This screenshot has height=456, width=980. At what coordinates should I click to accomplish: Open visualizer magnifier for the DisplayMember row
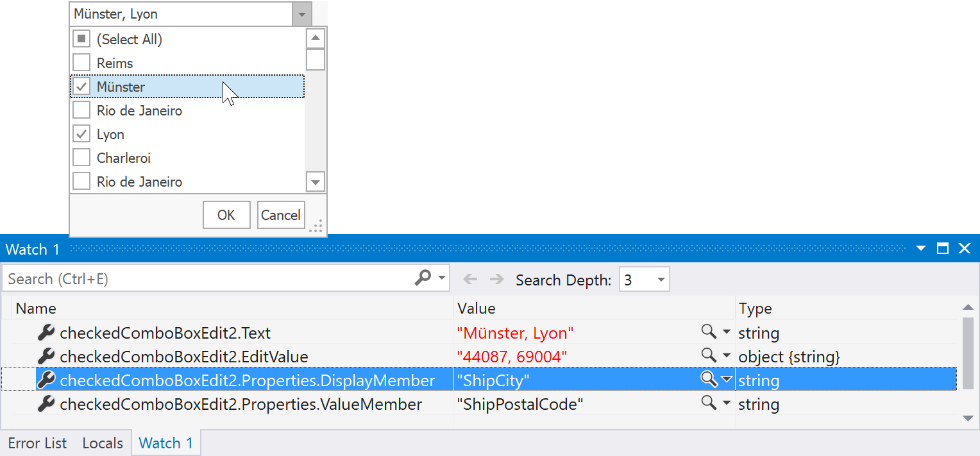coord(708,380)
